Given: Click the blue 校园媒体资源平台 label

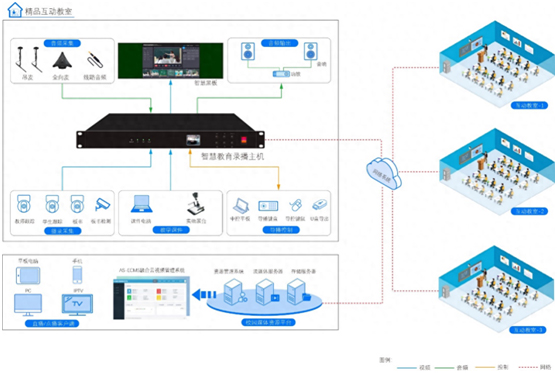Looking at the screenshot, I should pos(268,323).
